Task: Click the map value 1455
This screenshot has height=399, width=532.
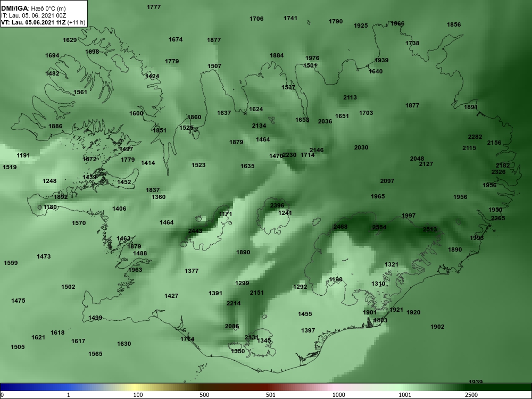Action: coord(305,314)
